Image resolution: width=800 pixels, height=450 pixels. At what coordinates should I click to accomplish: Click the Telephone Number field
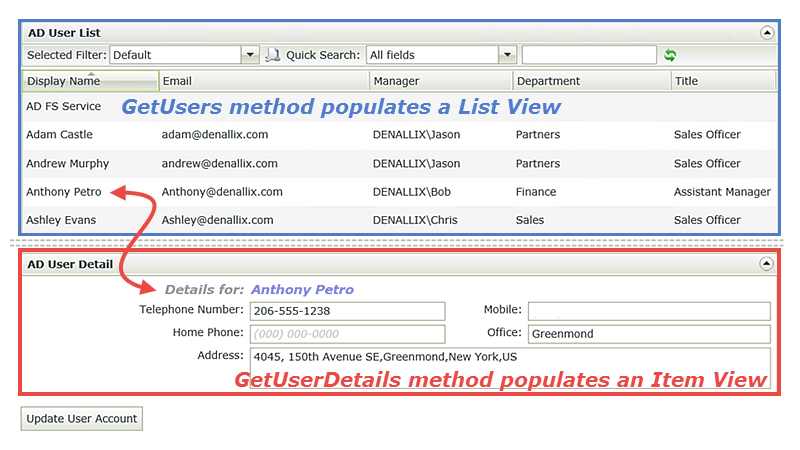click(347, 311)
